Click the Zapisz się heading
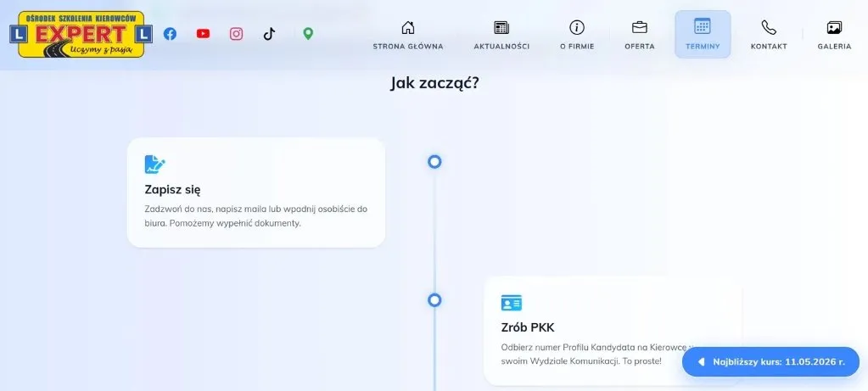 coord(173,189)
